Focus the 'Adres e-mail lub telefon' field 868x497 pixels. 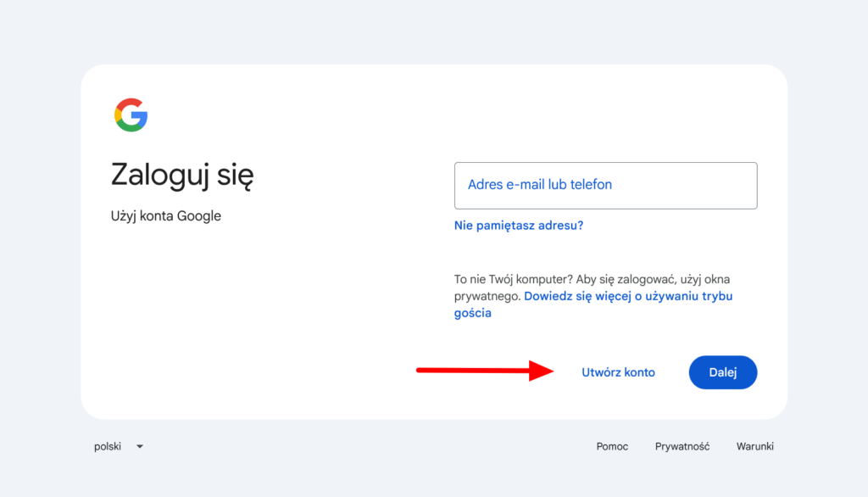tap(605, 186)
